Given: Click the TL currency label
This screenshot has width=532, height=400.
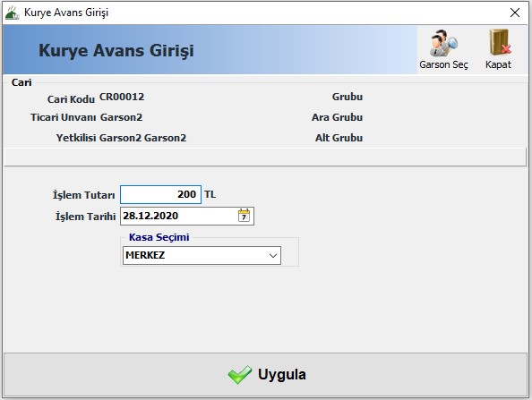Looking at the screenshot, I should pos(210,194).
